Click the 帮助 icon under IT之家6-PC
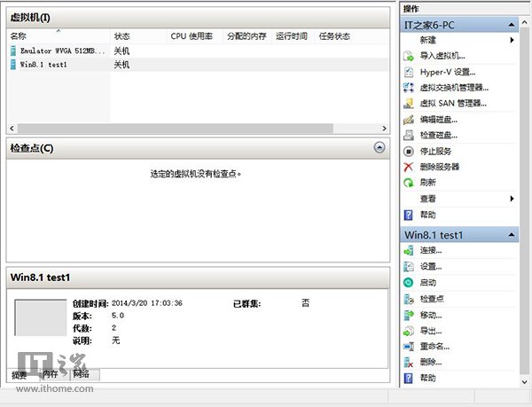The image size is (532, 407). click(409, 215)
